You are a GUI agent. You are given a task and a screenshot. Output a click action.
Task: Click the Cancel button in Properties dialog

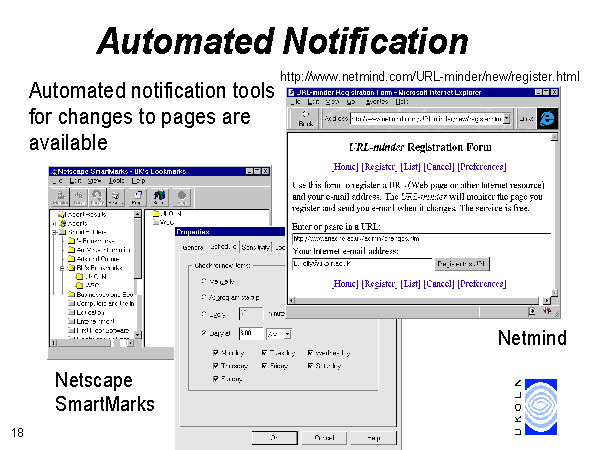coord(324,438)
